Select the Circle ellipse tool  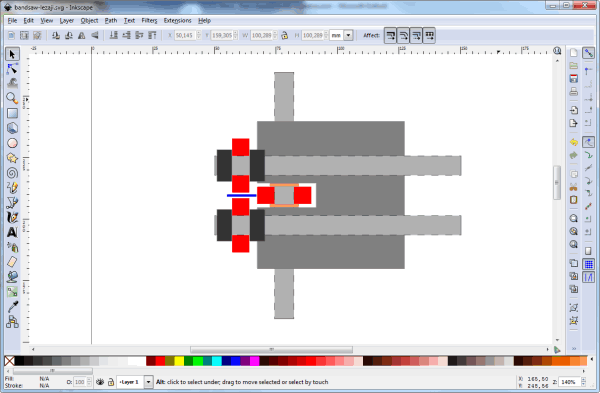tap(12, 143)
